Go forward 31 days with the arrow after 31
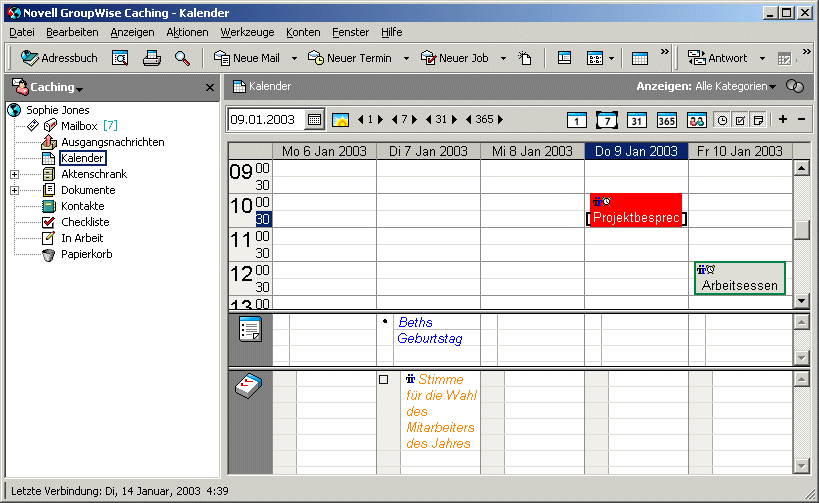 [454, 120]
